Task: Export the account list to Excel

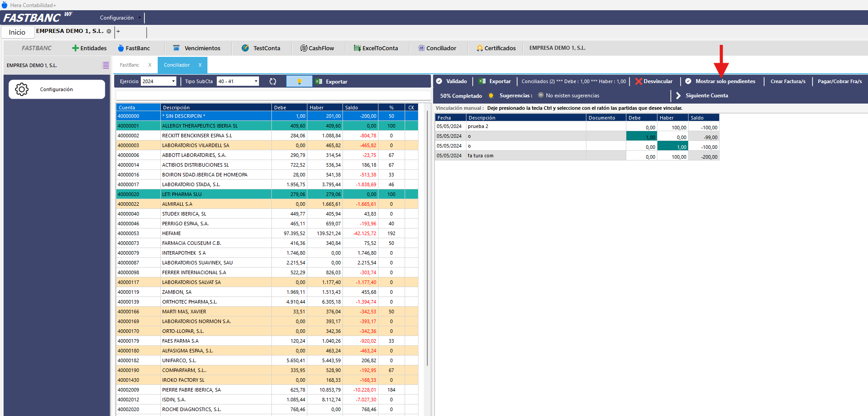Action: 331,81
